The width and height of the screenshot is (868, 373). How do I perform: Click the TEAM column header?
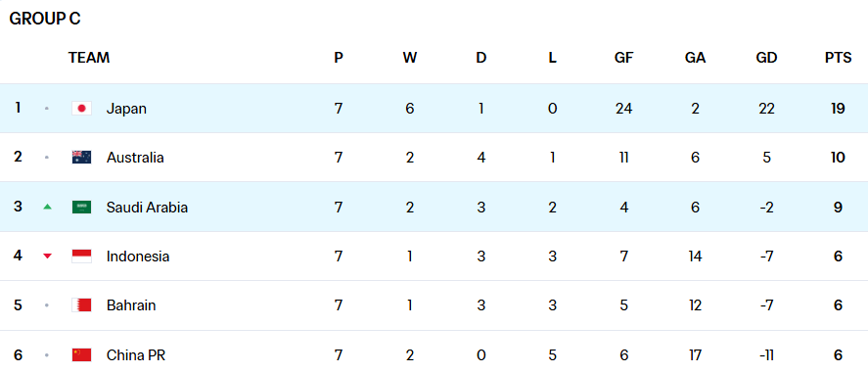tap(89, 58)
